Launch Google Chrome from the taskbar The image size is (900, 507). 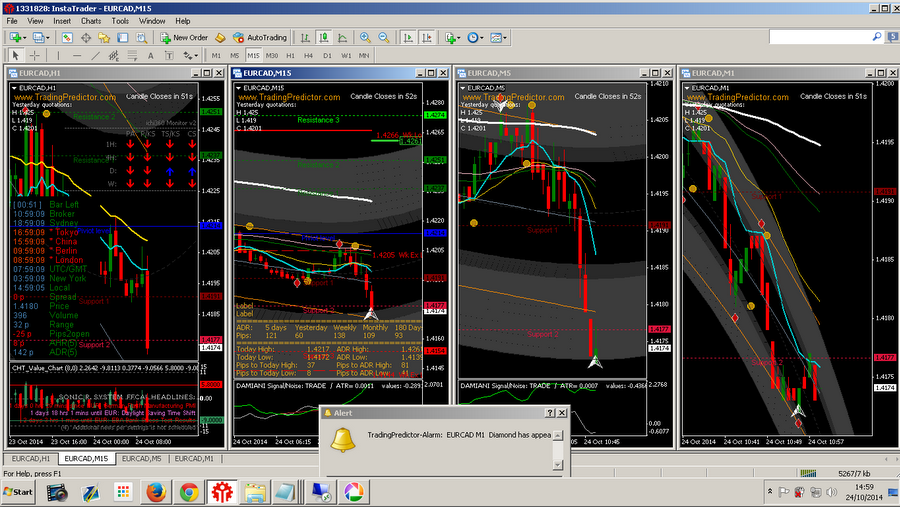[189, 492]
